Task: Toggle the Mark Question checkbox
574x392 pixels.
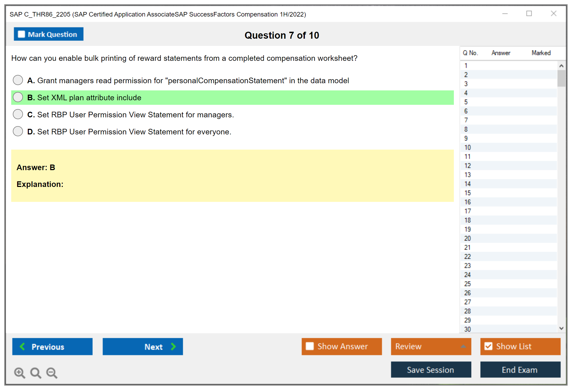Action: click(21, 34)
